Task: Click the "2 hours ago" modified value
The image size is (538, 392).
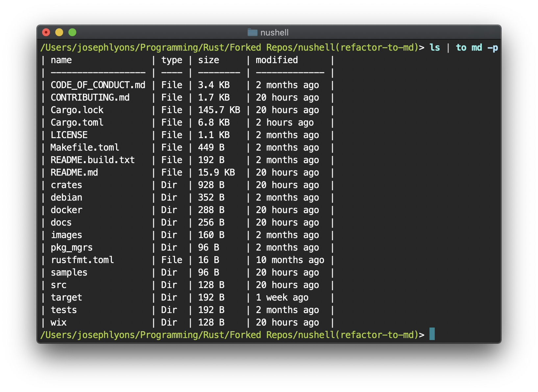Action: pyautogui.click(x=285, y=123)
